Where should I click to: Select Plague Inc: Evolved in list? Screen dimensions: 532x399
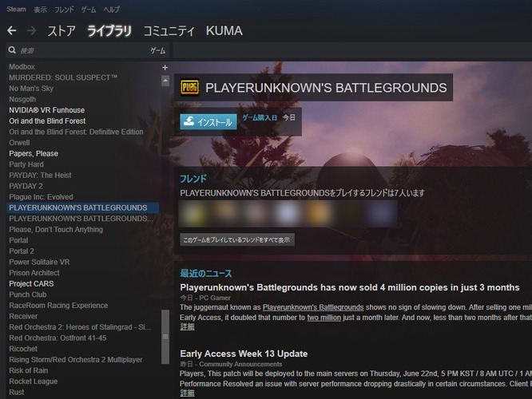pyautogui.click(x=41, y=197)
